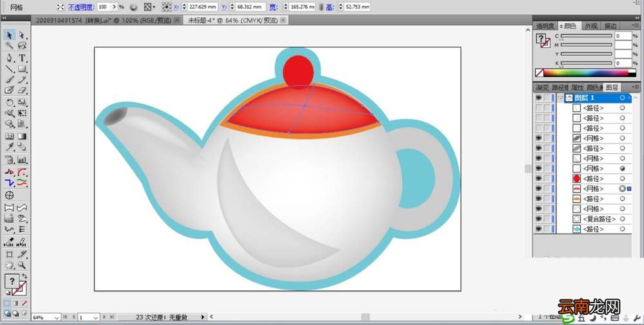The width and height of the screenshot is (644, 325).
Task: Select the Pencil tool
Action: pyautogui.click(x=22, y=79)
